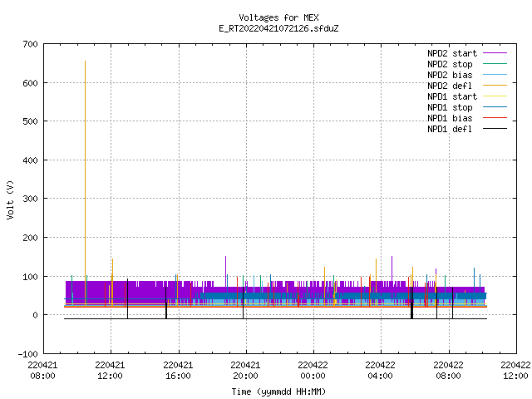Click the yellow NPD1 start legend line
This screenshot has width=532, height=399.
click(495, 96)
